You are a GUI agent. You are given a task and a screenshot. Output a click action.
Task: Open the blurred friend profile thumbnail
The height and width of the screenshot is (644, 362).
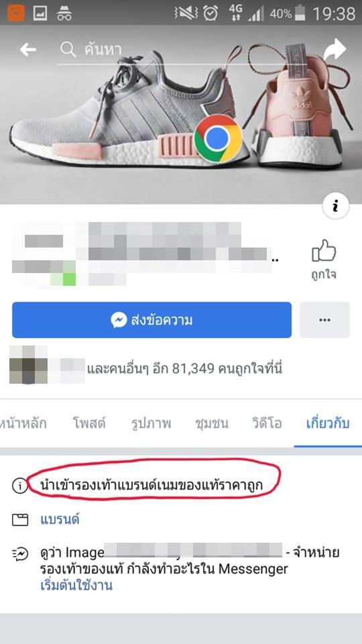(x=28, y=365)
